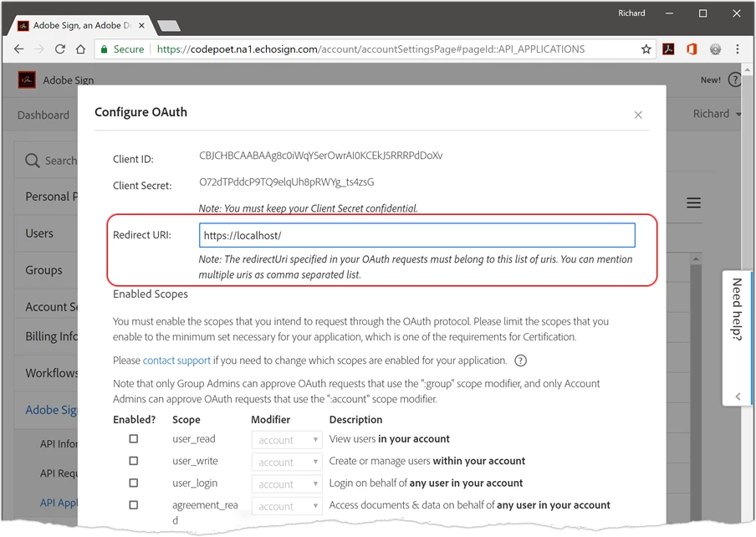The image size is (756, 537).
Task: Bookmark this page with the star icon
Action: click(x=646, y=49)
